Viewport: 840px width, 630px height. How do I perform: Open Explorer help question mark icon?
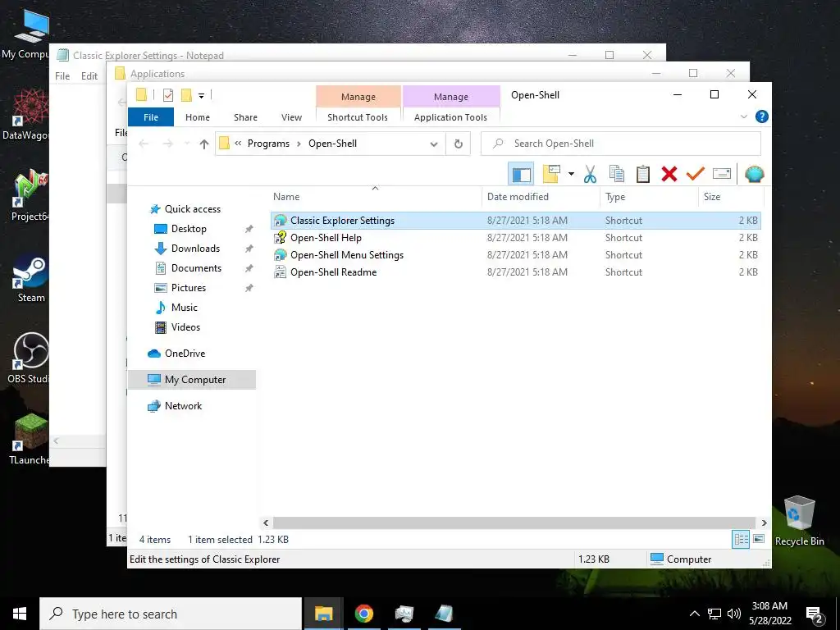click(761, 116)
